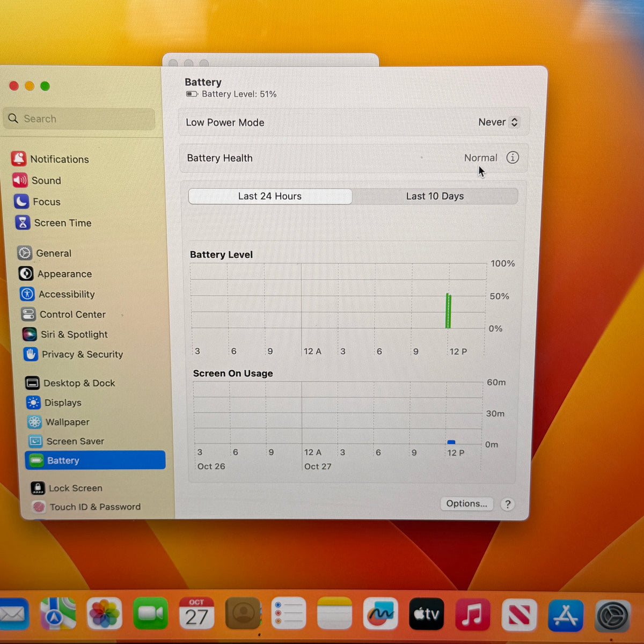
Task: Open Maps from the Dock
Action: coord(58,613)
